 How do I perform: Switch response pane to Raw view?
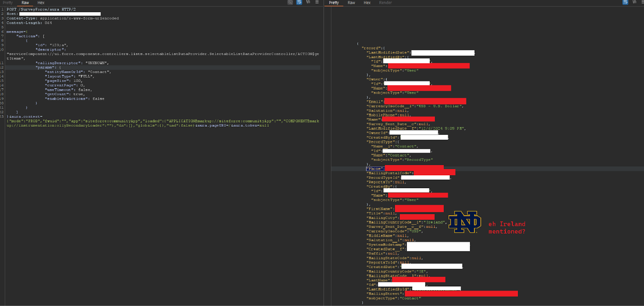(x=351, y=3)
